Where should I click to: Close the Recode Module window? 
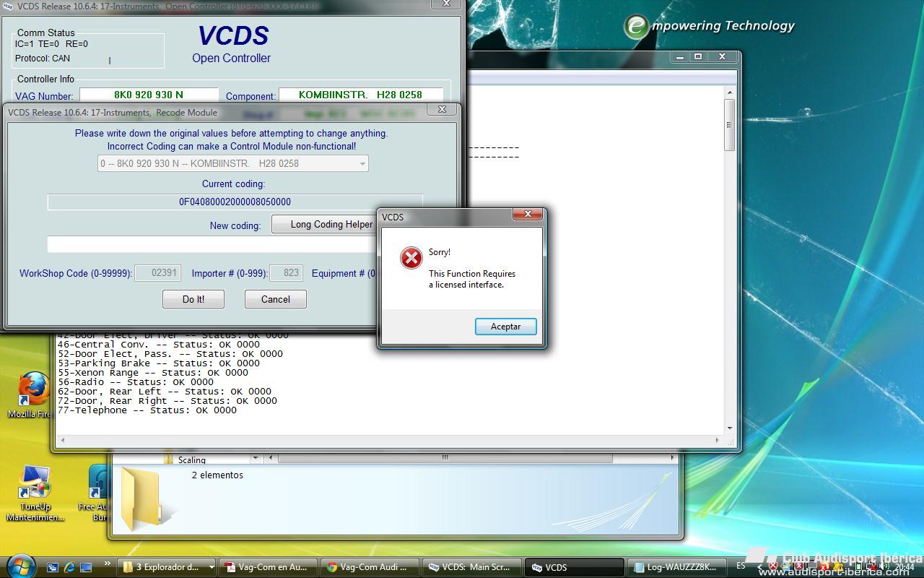tap(442, 109)
